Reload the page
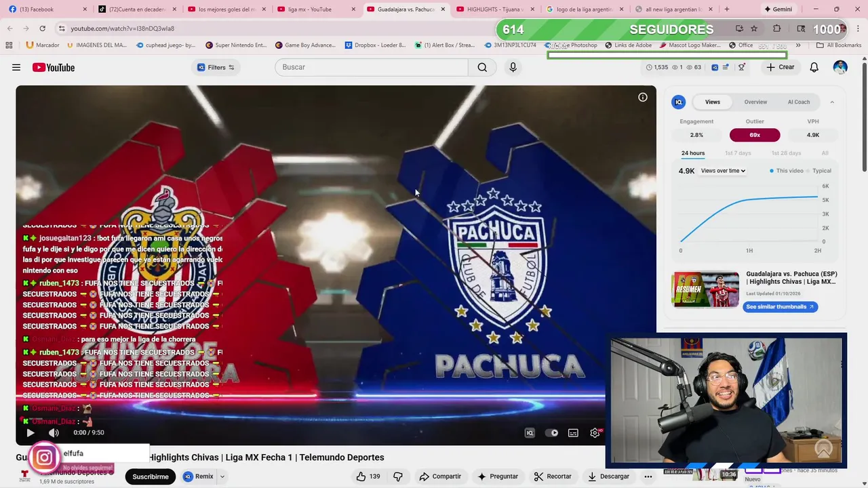Viewport: 868px width, 488px height. click(x=42, y=28)
